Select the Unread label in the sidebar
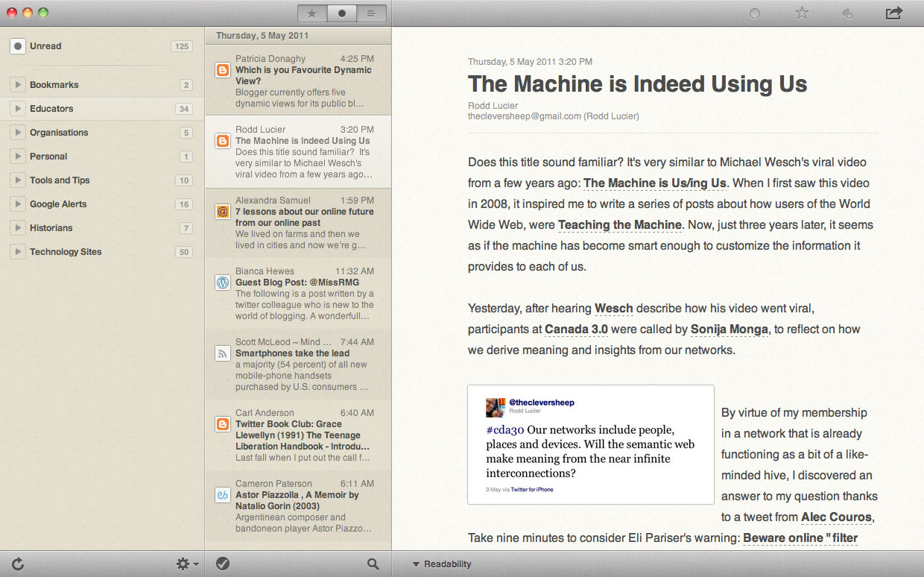 click(45, 46)
